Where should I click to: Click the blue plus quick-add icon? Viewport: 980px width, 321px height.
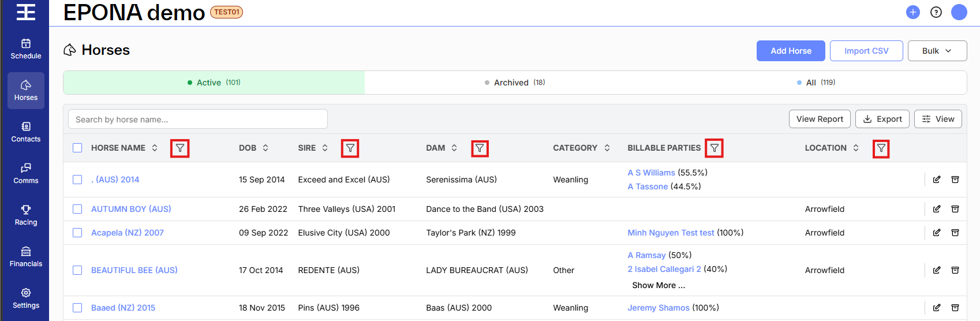pos(913,12)
